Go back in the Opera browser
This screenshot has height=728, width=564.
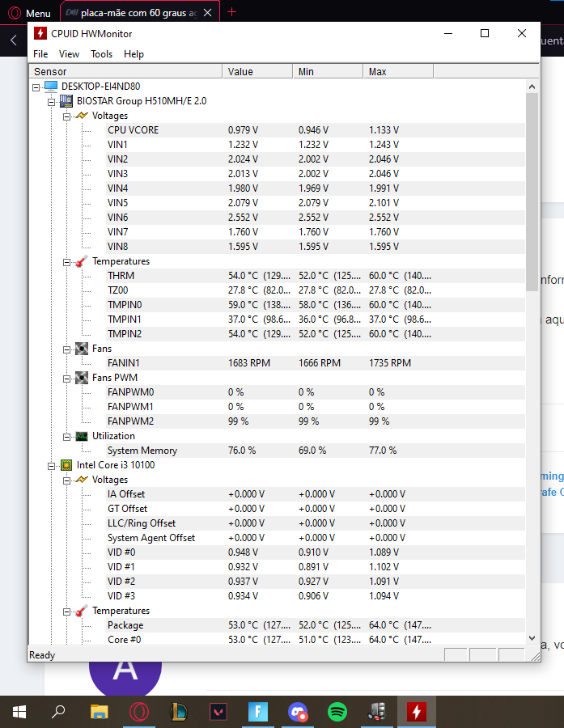[x=14, y=40]
